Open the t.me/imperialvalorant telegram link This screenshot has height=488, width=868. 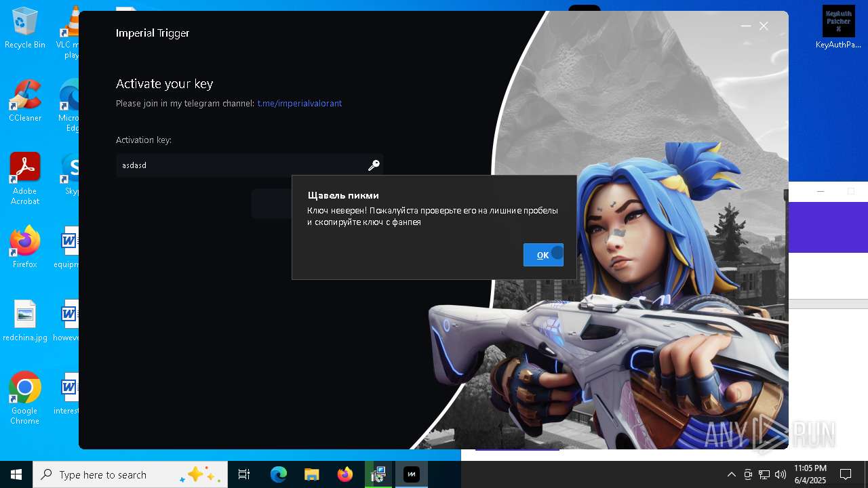(300, 104)
